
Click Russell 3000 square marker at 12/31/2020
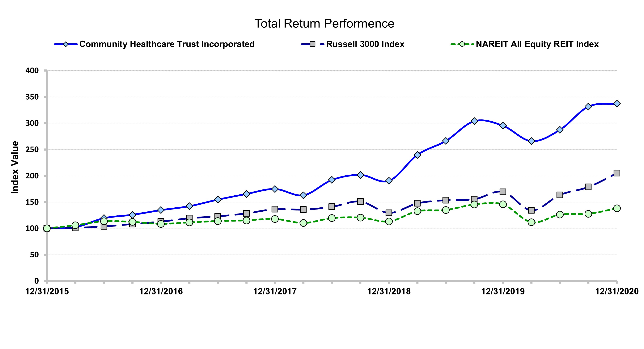617,173
